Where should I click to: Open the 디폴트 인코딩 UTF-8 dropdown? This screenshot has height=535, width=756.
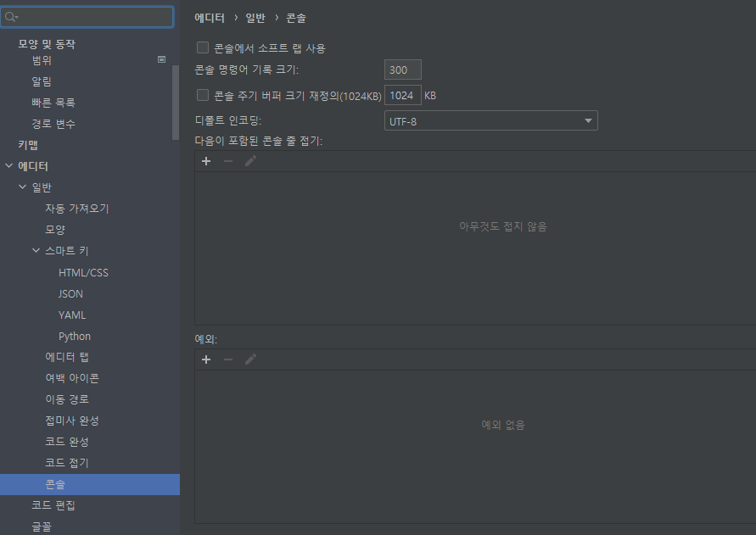[x=490, y=121]
